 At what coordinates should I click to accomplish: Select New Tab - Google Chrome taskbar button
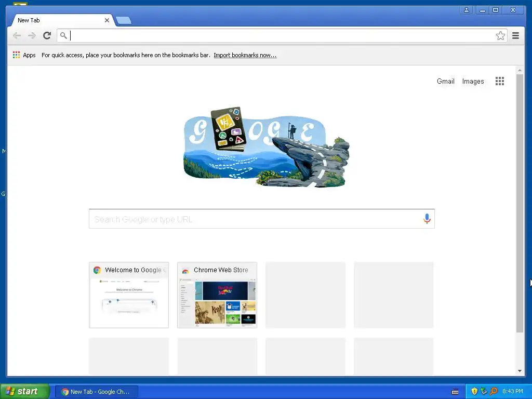(97, 392)
